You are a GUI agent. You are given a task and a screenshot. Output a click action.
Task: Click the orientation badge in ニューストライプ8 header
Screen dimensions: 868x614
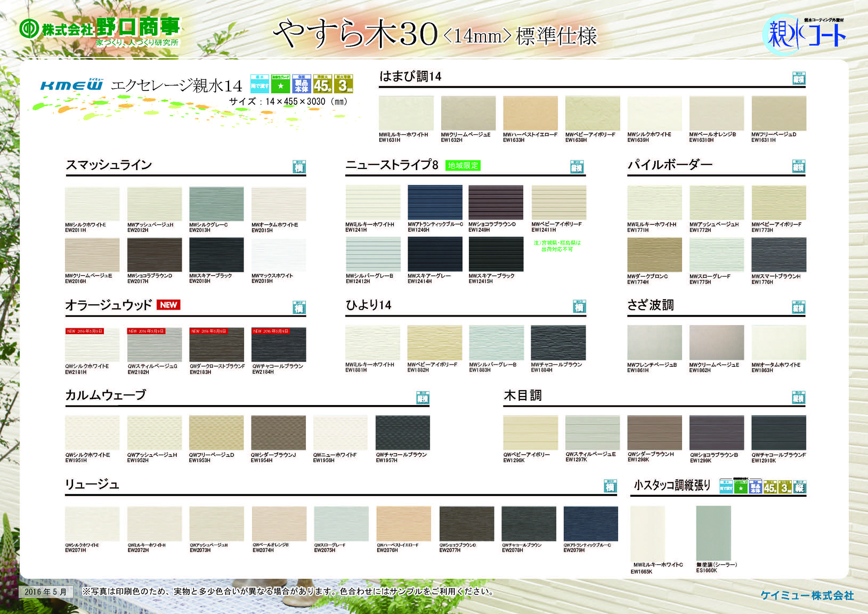coord(577,167)
